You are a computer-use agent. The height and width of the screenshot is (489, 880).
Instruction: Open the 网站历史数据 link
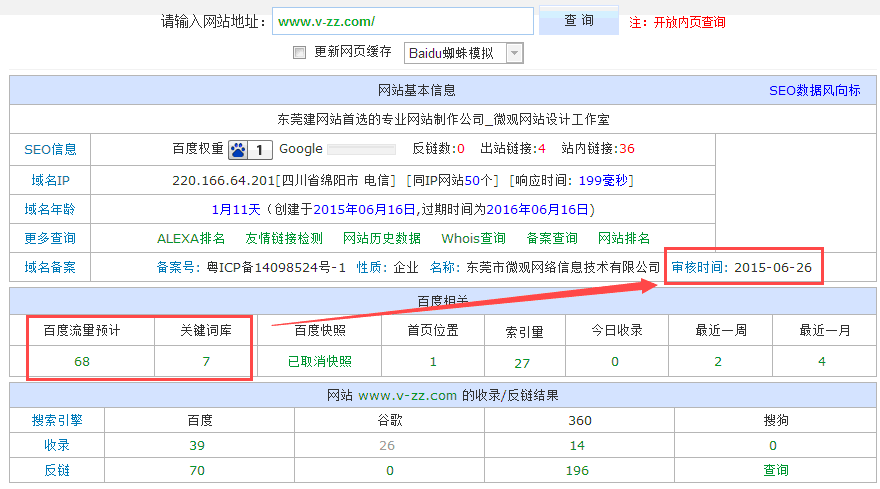(x=382, y=239)
